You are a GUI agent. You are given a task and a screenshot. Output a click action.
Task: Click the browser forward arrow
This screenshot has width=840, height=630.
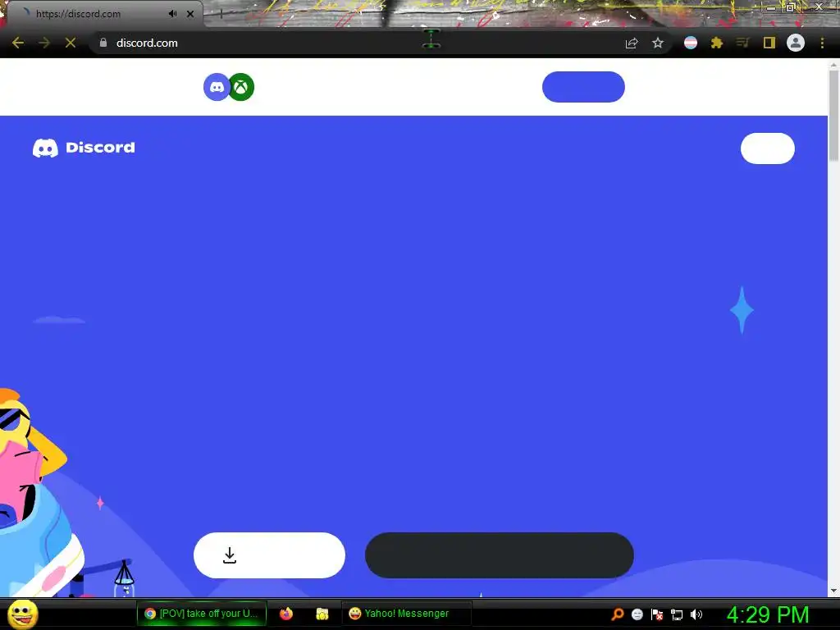(44, 43)
